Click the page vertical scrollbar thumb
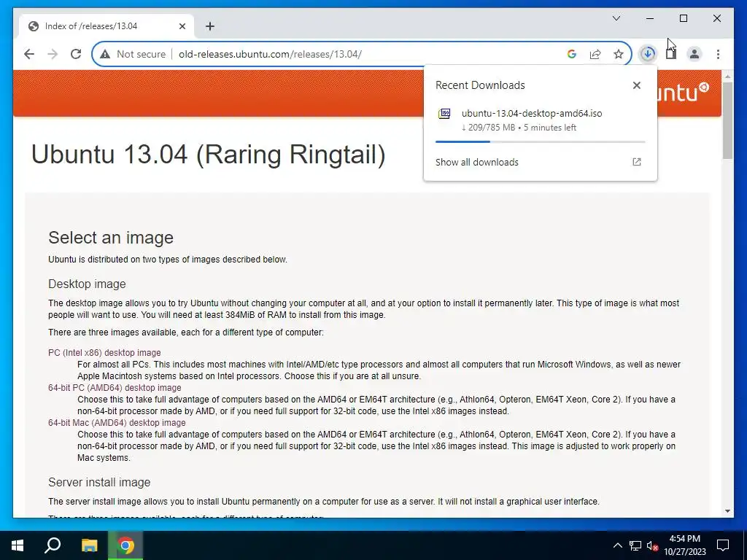The image size is (747, 560). tap(727, 120)
